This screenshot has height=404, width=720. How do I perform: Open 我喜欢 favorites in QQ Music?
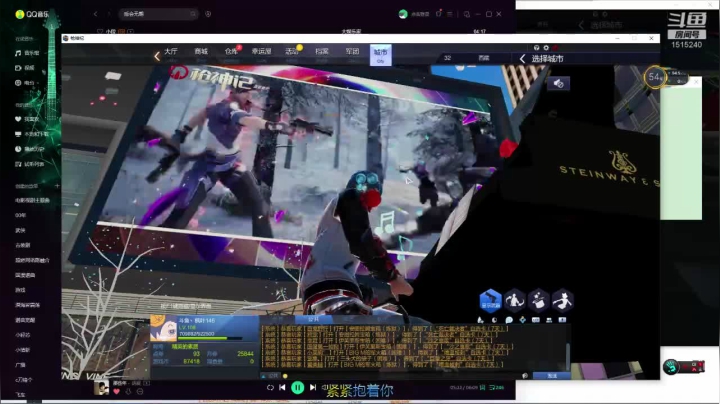[27, 119]
